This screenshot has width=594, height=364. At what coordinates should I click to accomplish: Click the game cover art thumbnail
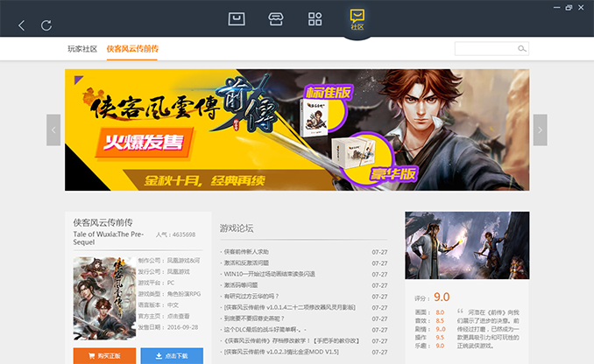click(x=104, y=298)
